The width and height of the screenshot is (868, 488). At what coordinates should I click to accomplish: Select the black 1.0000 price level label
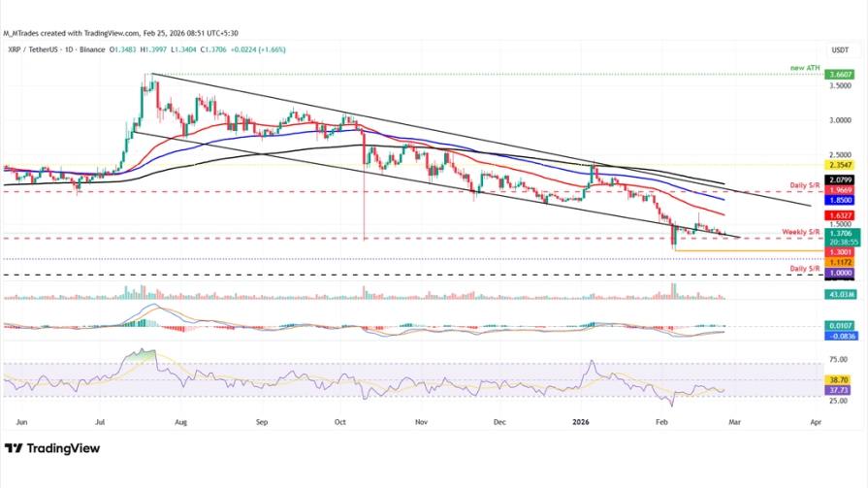837,275
